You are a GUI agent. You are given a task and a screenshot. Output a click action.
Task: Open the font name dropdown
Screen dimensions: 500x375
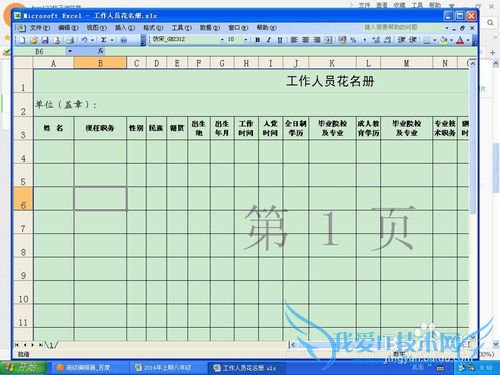[222, 40]
